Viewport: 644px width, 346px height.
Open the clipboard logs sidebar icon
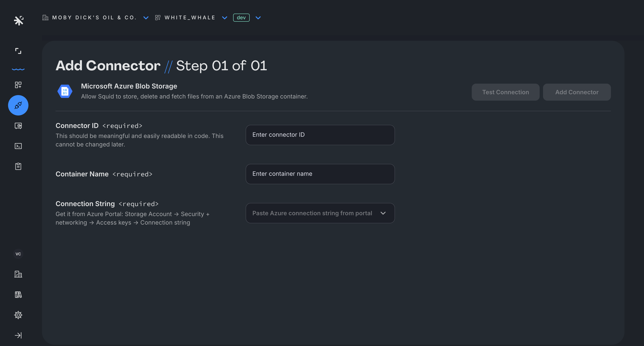click(18, 166)
